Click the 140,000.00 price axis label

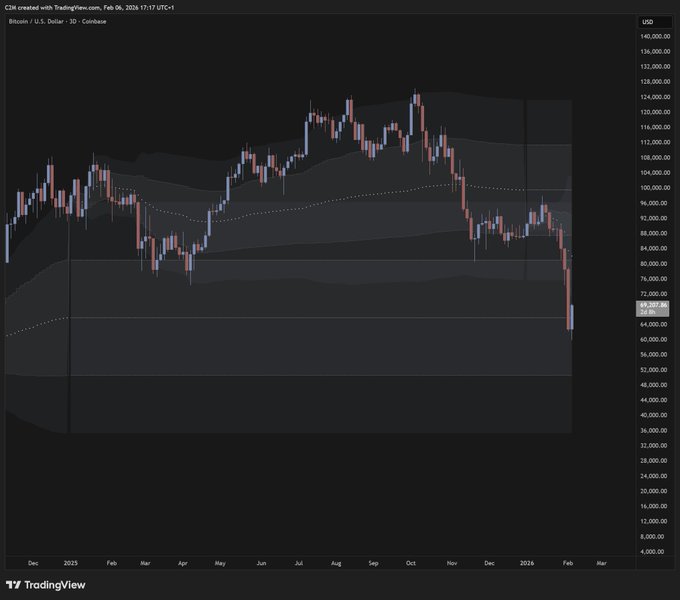pyautogui.click(x=655, y=36)
